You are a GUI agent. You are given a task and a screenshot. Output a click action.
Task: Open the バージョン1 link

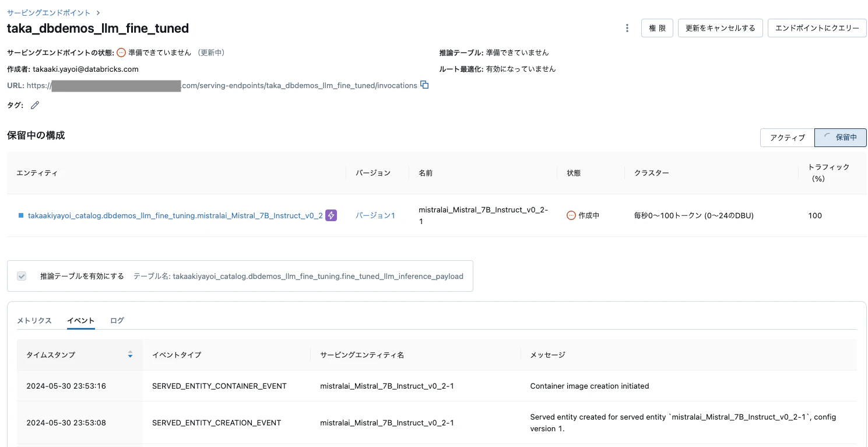pos(375,215)
